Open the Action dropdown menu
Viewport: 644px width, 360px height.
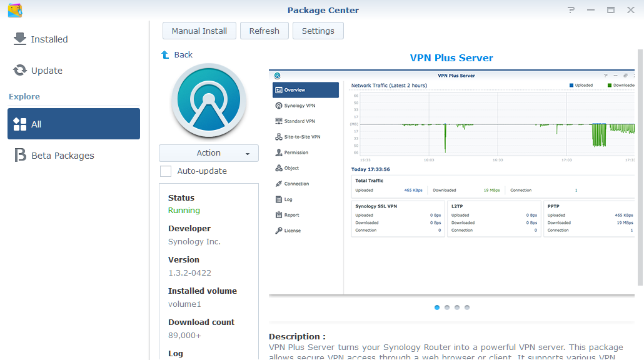[x=208, y=152]
